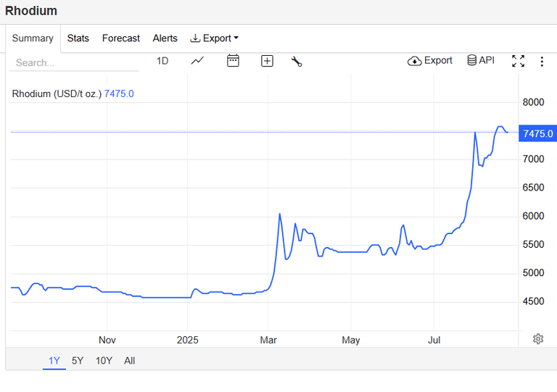The height and width of the screenshot is (392, 557).
Task: Open chart settings gear icon
Action: pyautogui.click(x=538, y=339)
